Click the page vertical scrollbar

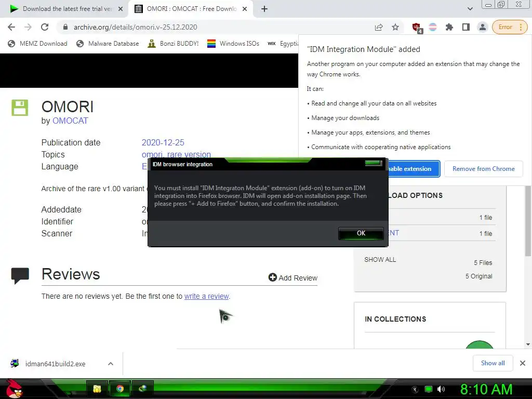coord(528,220)
